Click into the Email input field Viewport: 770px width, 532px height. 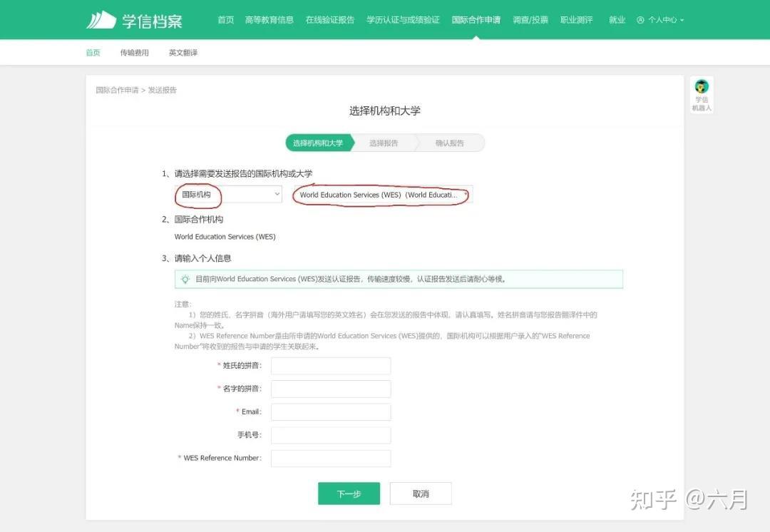click(x=330, y=411)
